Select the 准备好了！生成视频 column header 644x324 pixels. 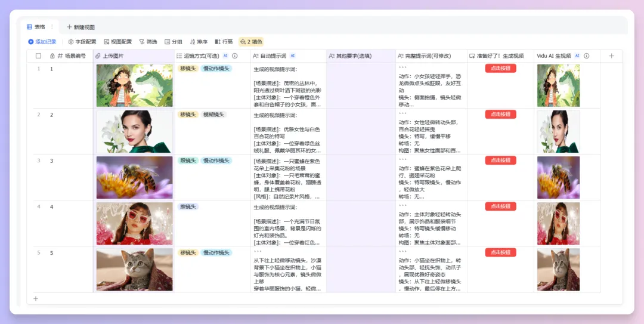click(x=500, y=56)
